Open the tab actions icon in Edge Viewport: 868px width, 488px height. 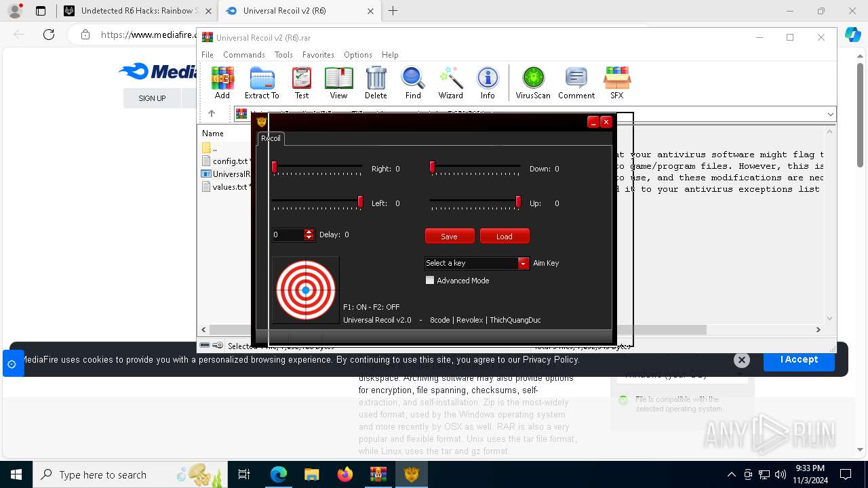tap(41, 11)
